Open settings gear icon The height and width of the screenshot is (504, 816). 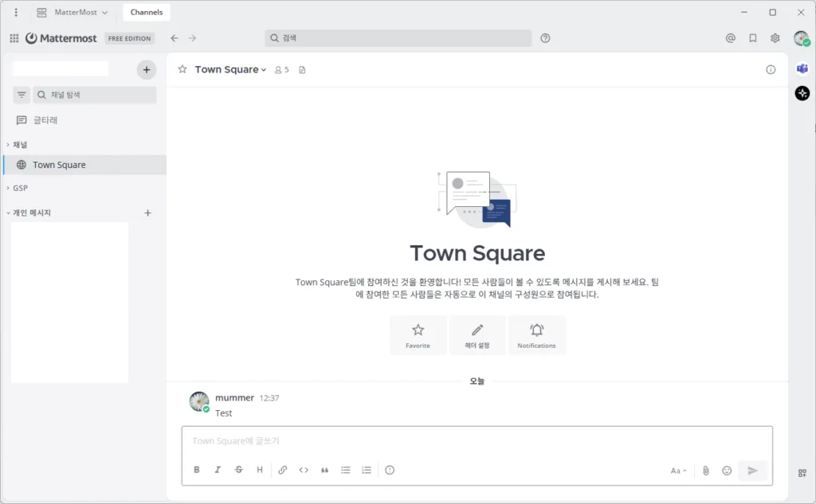click(775, 38)
